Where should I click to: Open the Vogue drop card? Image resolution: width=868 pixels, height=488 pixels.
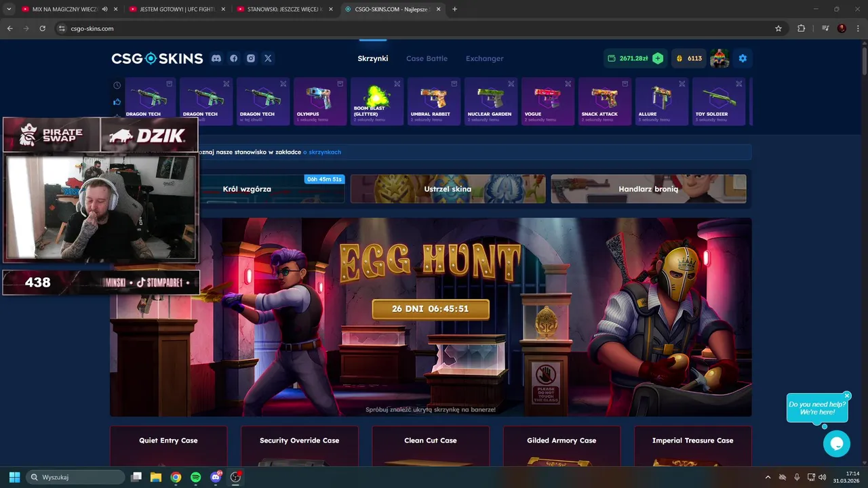click(548, 102)
